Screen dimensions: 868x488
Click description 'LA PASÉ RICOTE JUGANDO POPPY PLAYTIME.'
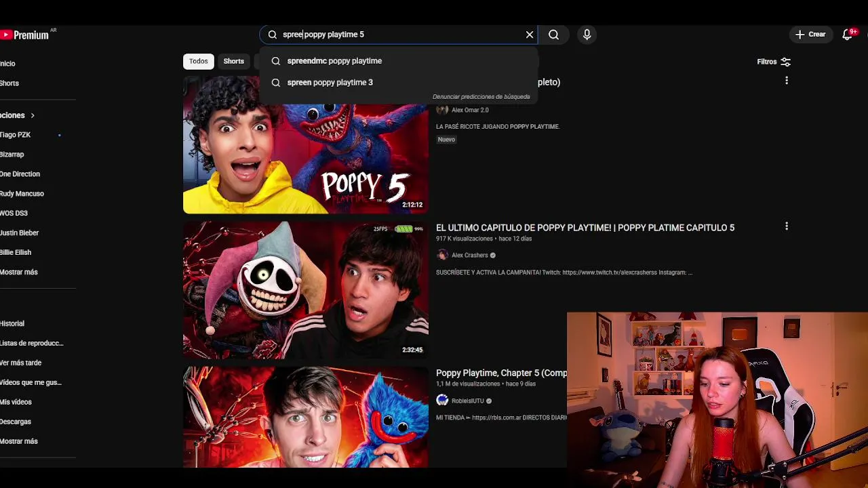(x=498, y=127)
